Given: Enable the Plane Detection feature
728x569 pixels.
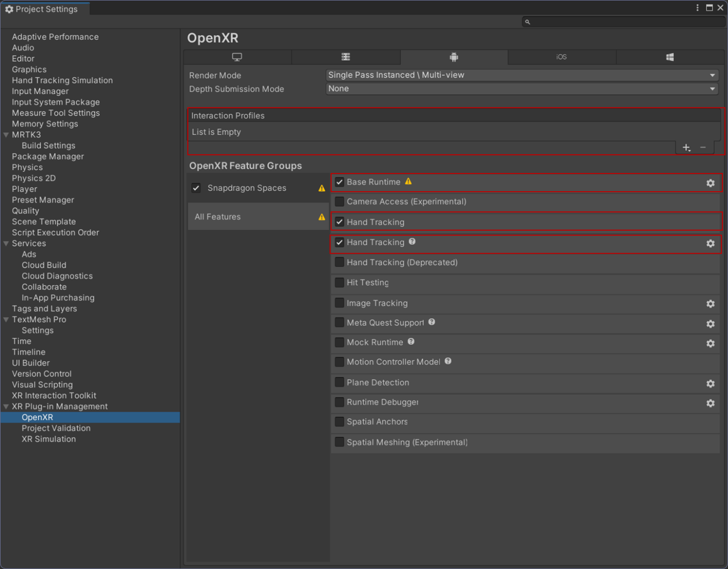Looking at the screenshot, I should click(x=340, y=382).
